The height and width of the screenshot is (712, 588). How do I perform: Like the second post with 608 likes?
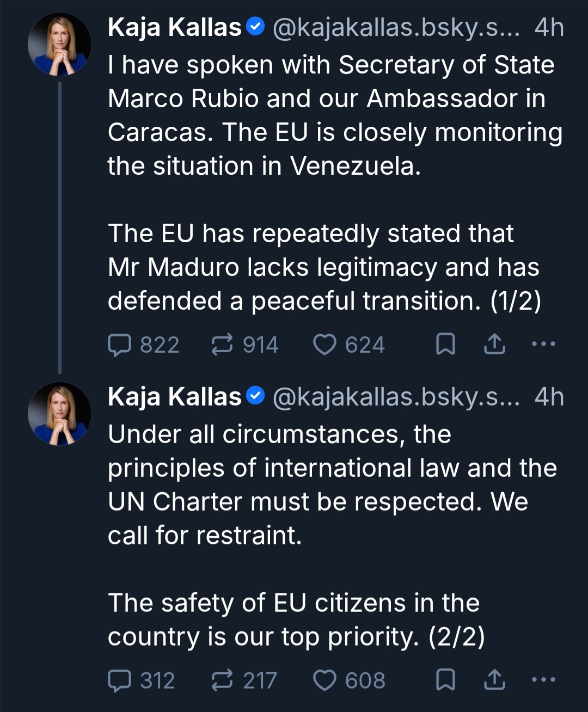tap(325, 680)
